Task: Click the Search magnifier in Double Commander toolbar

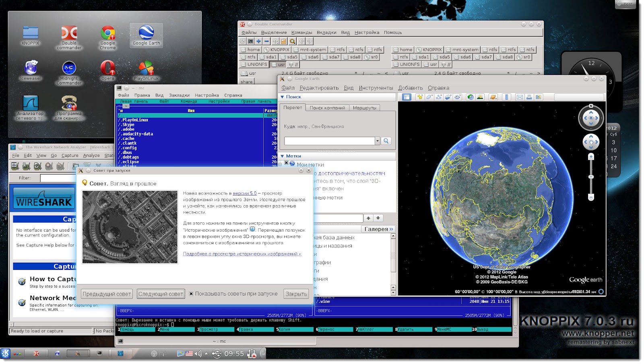Action: click(x=293, y=41)
